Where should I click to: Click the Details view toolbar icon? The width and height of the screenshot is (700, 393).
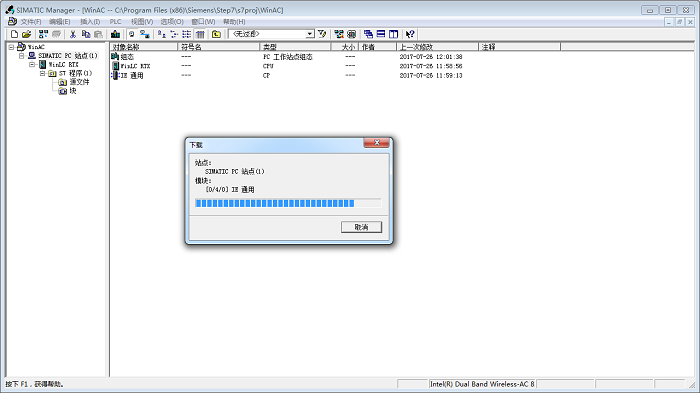[200, 34]
